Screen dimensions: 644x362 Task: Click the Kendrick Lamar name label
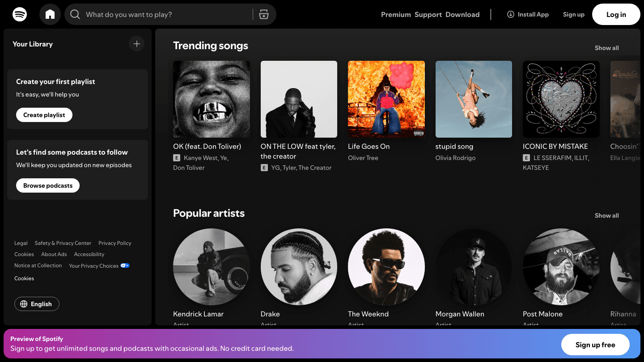199,314
